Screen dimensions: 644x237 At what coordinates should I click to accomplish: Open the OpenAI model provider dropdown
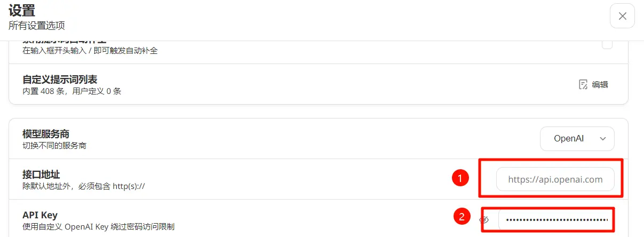click(577, 139)
